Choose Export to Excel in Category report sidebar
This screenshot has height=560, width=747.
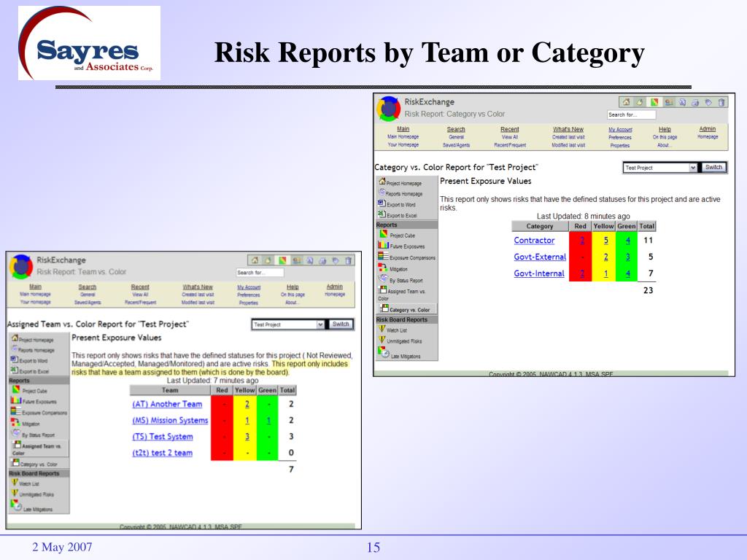click(398, 215)
